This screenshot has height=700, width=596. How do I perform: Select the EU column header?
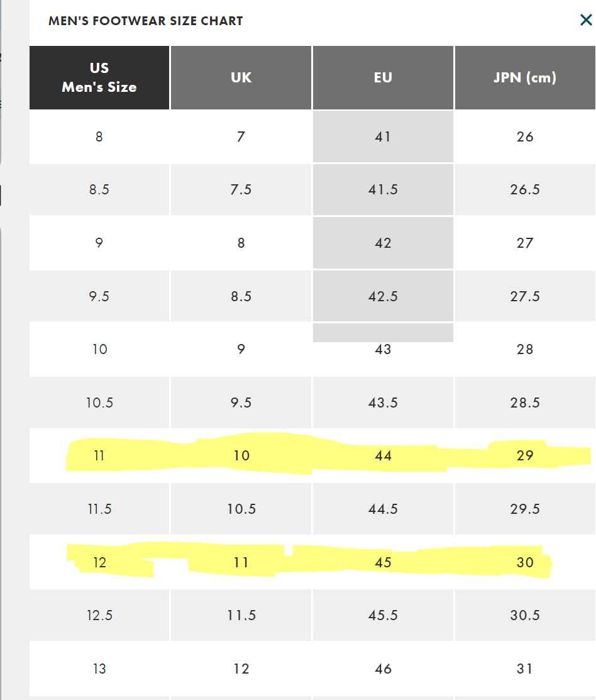pyautogui.click(x=383, y=77)
